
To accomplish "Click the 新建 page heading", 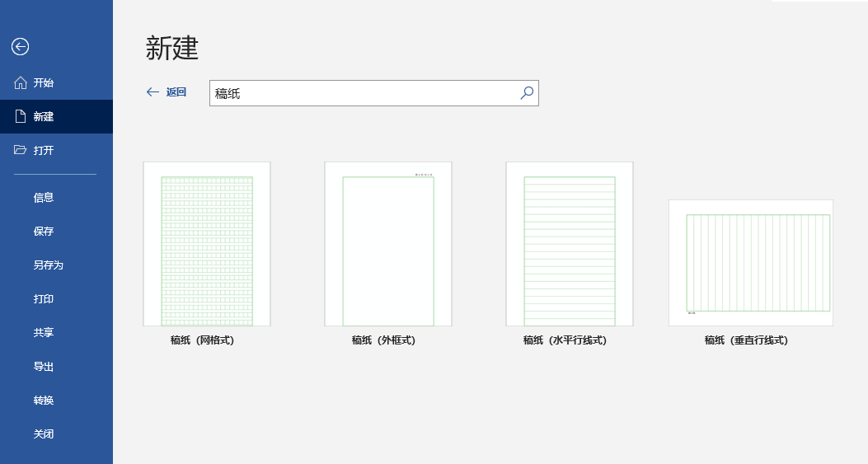I will coord(172,48).
